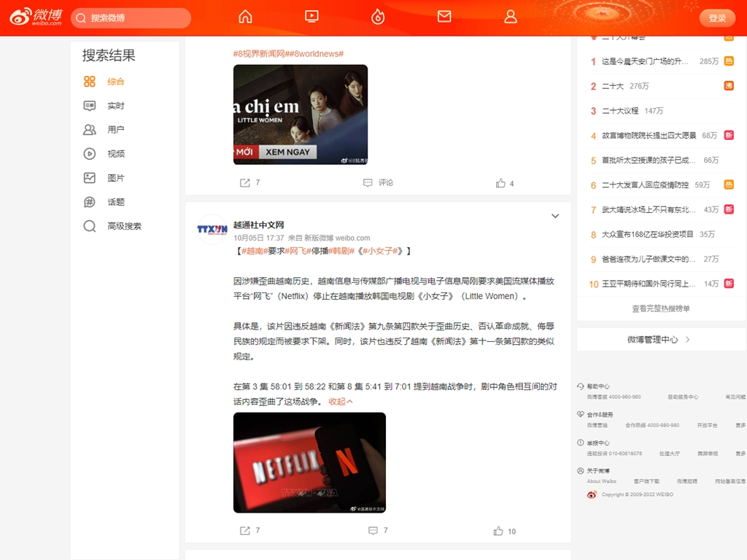Select the 实时 filter in sidebar

point(115,106)
